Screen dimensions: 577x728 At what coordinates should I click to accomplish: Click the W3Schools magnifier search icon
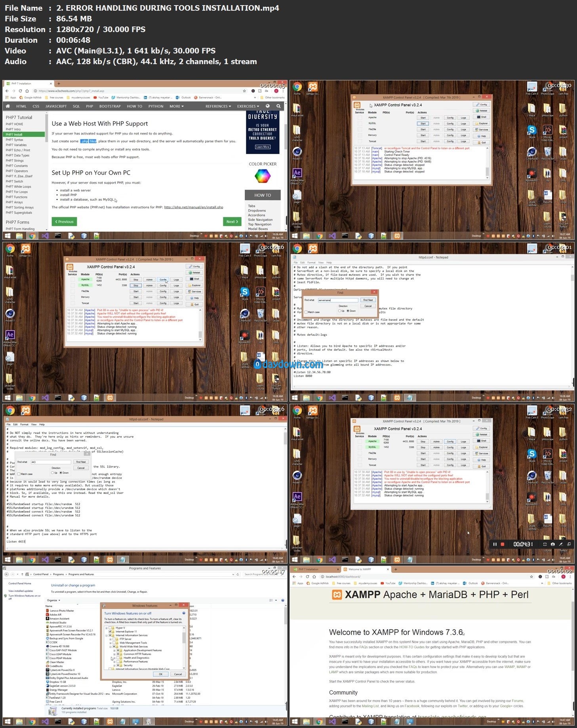click(x=278, y=106)
